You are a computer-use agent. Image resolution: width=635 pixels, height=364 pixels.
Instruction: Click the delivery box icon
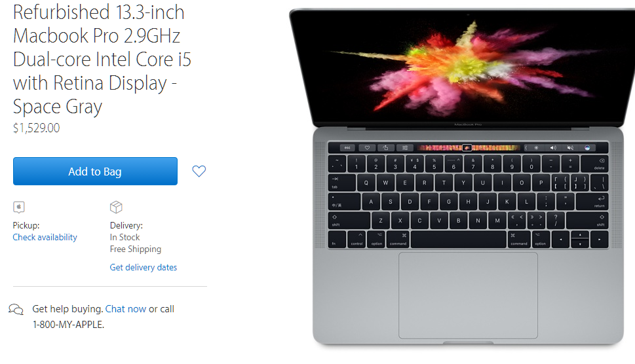116,207
